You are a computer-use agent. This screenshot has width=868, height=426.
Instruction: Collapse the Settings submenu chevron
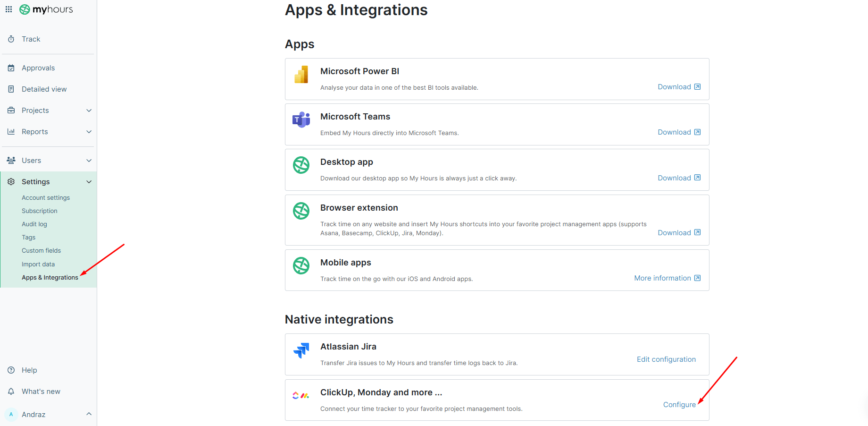[89, 182]
